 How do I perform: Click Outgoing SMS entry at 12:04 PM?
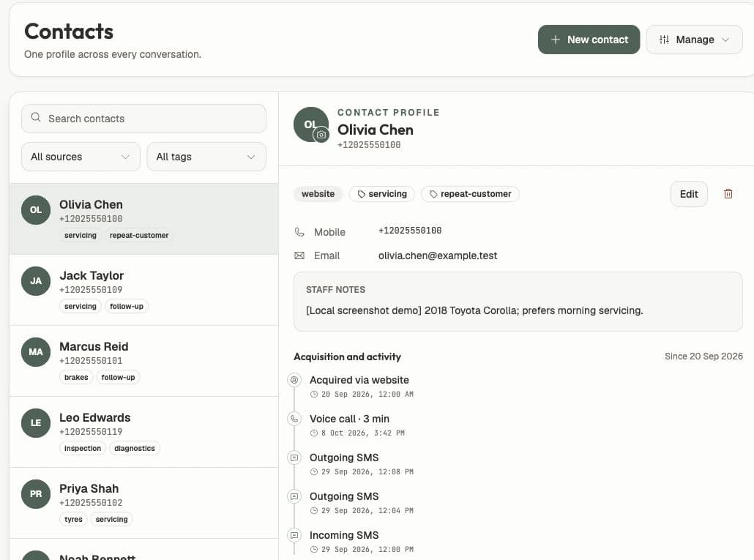point(344,496)
